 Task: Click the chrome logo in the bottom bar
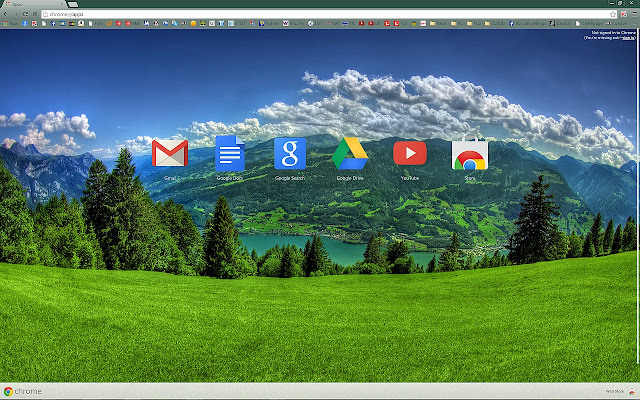click(x=22, y=391)
